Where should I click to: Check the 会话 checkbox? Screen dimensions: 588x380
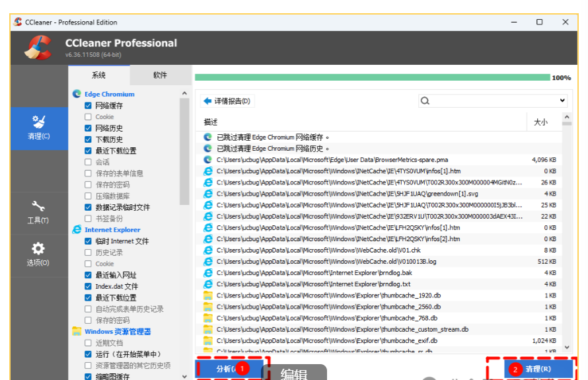point(88,162)
